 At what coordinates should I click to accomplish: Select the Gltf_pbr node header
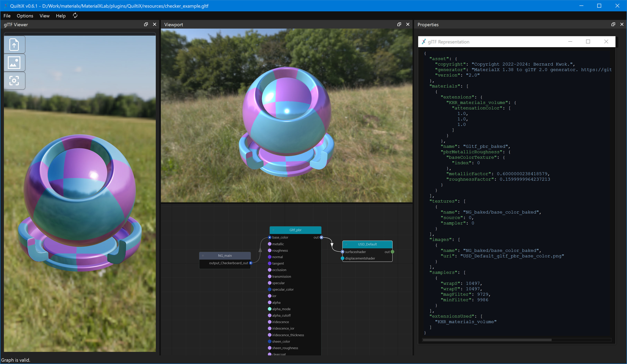[295, 230]
